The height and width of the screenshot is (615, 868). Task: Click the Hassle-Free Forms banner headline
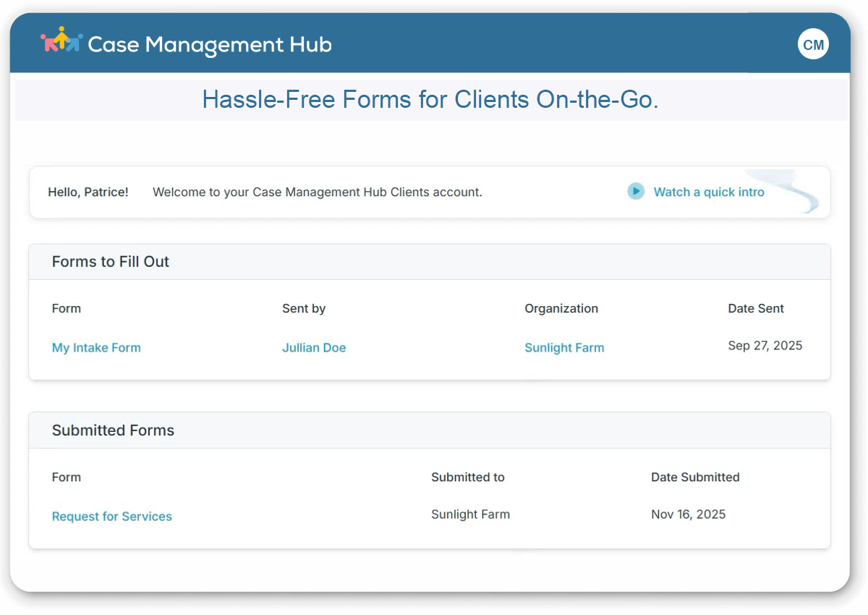tap(430, 99)
